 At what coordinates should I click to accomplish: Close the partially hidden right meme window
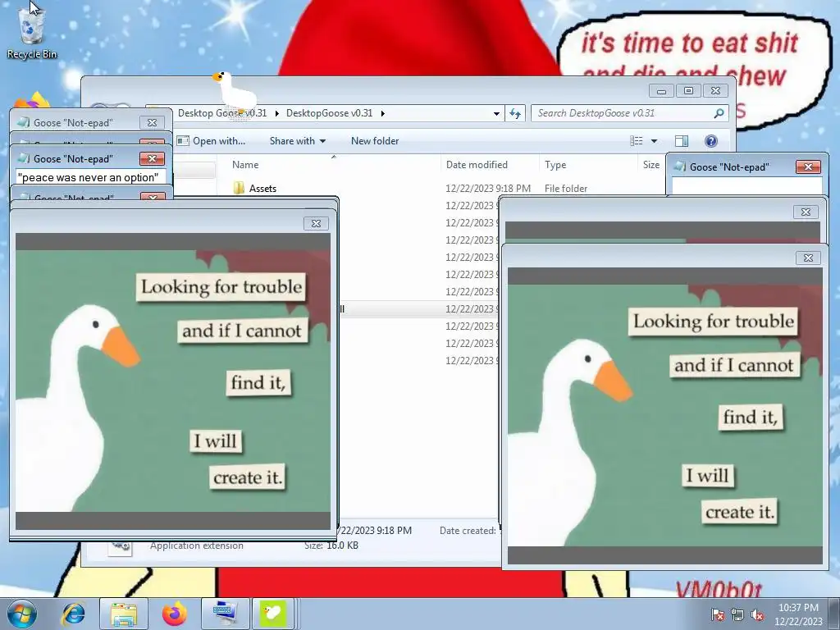tap(806, 212)
